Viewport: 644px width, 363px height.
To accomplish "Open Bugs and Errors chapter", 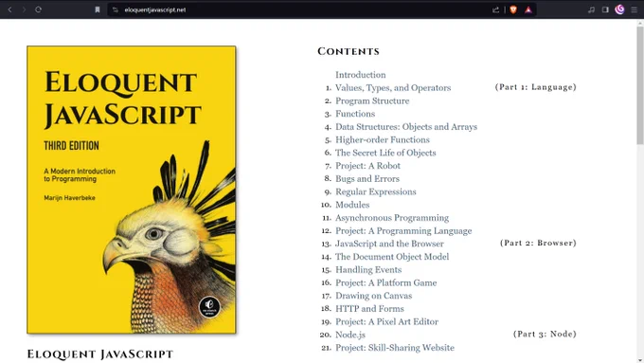I will (367, 179).
